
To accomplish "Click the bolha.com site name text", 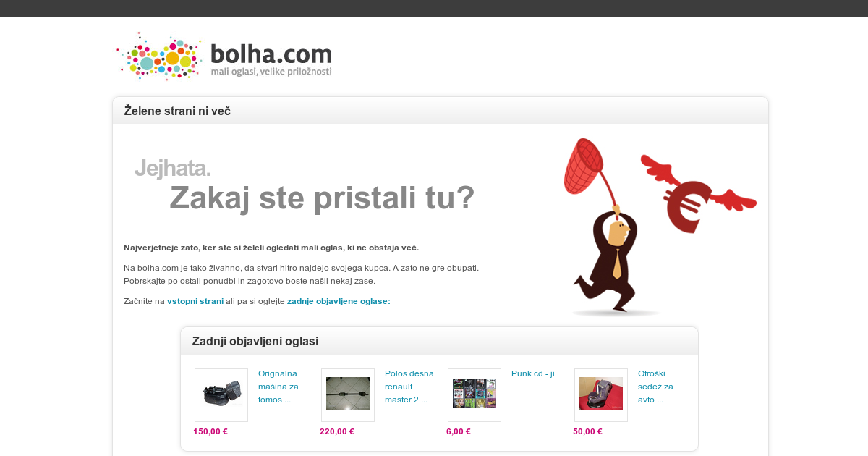I will pyautogui.click(x=271, y=54).
